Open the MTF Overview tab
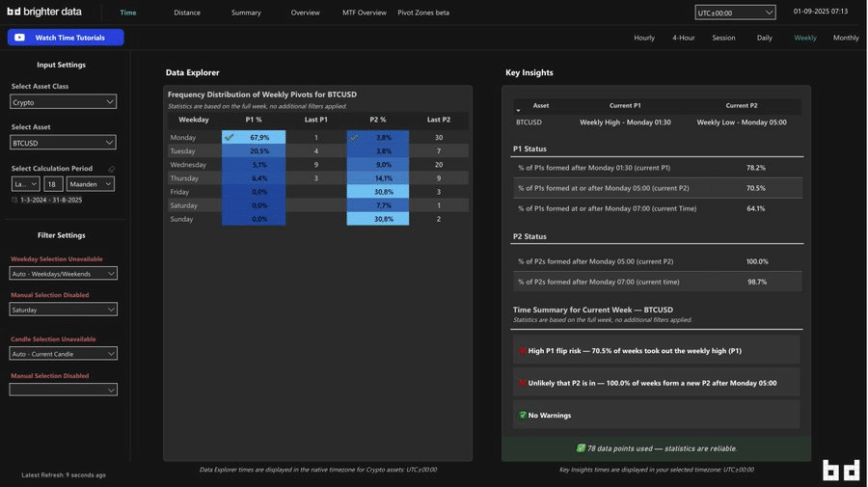Screen dimensions: 868x487 coord(364,13)
